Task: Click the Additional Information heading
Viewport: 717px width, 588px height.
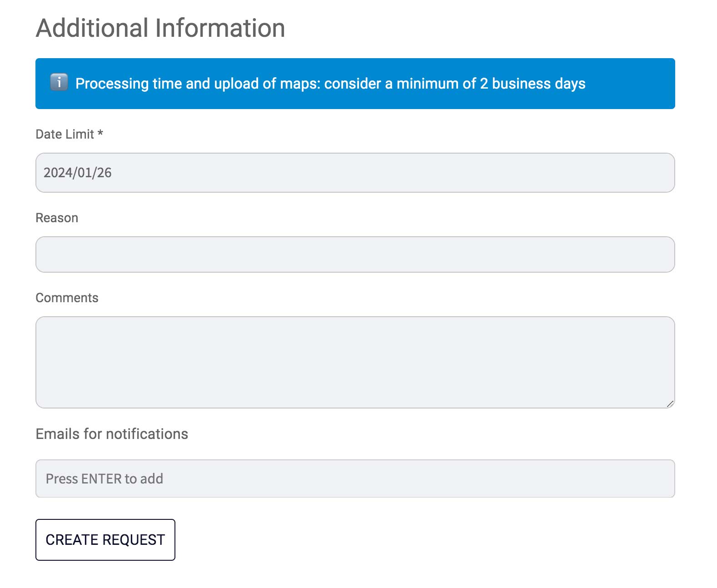Action: 160,28
